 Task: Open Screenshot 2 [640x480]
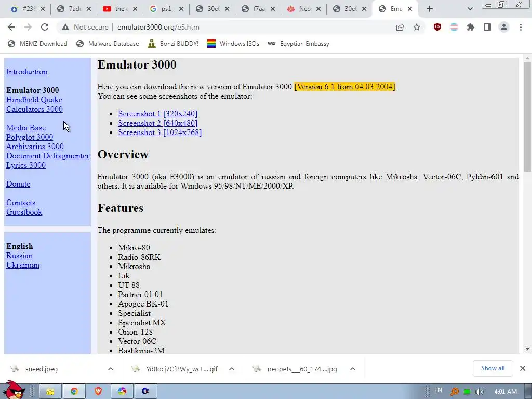(158, 123)
